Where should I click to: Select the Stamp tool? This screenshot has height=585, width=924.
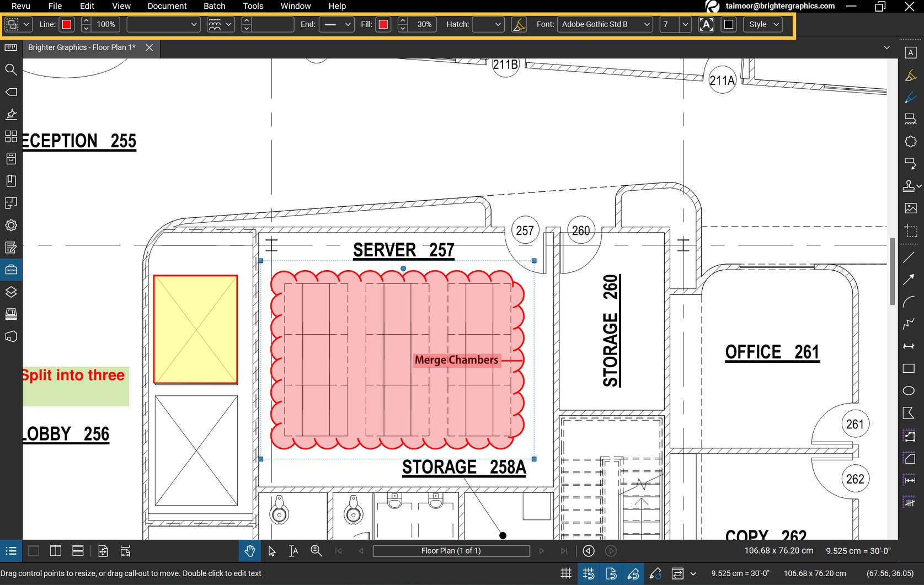(x=910, y=186)
